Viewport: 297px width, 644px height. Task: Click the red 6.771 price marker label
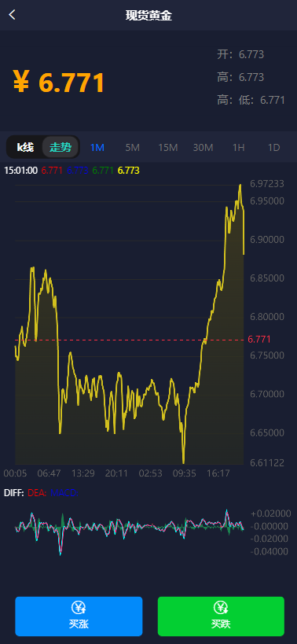[259, 339]
